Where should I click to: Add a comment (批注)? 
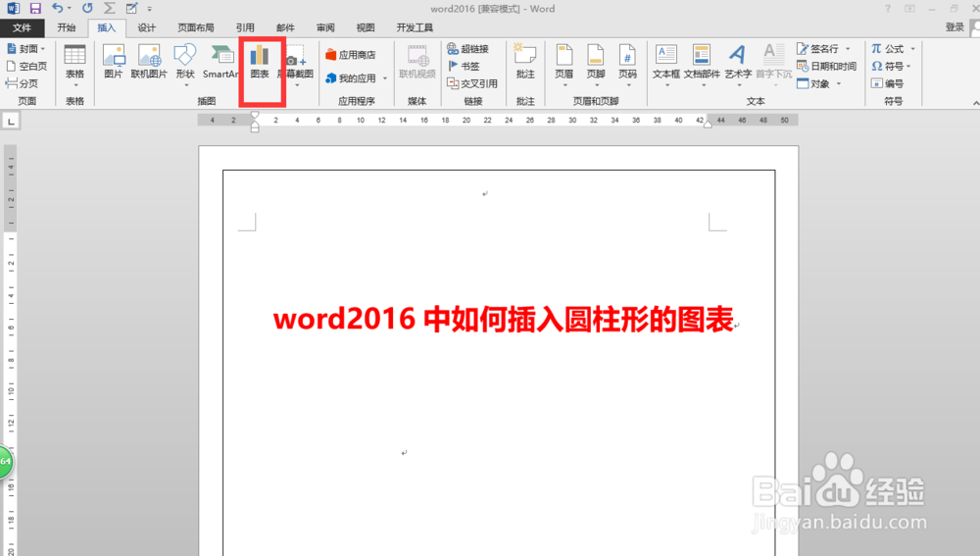click(525, 62)
